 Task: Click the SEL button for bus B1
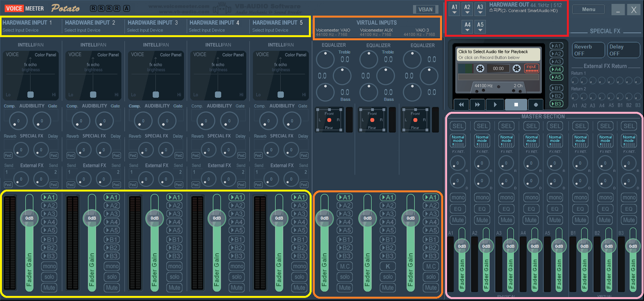581,126
